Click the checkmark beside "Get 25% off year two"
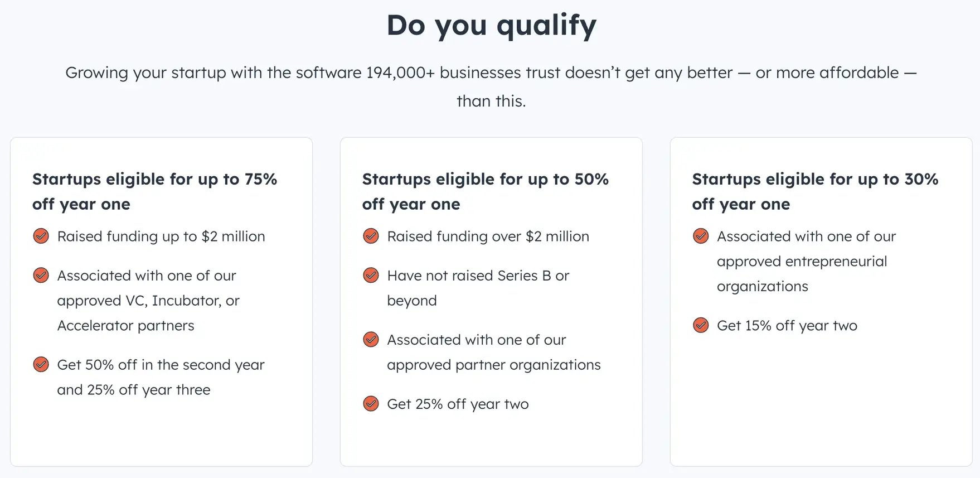 point(371,403)
